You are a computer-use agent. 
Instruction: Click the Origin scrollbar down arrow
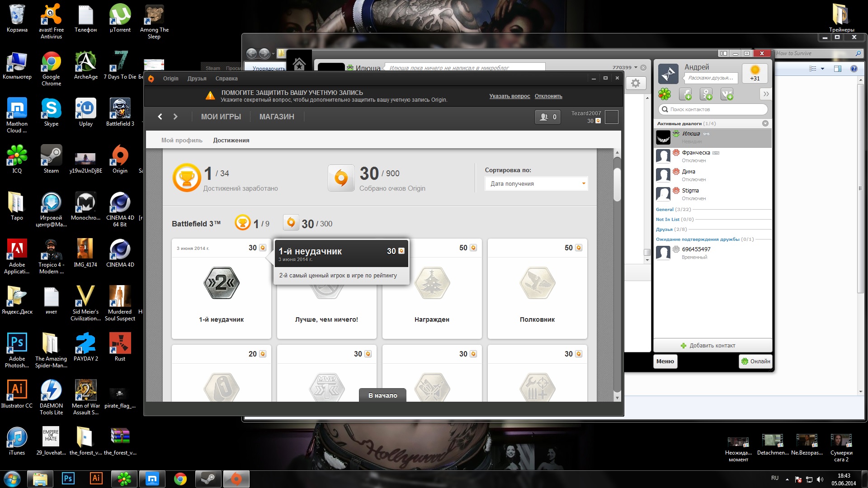click(617, 398)
